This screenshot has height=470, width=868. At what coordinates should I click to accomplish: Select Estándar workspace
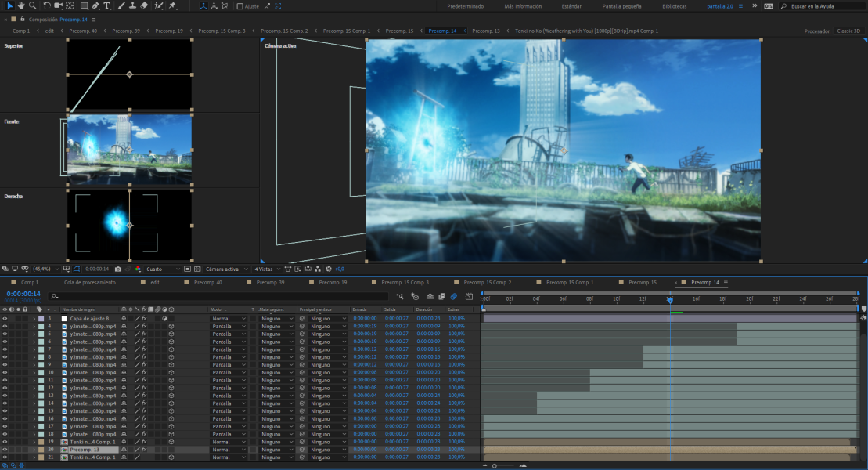click(571, 6)
